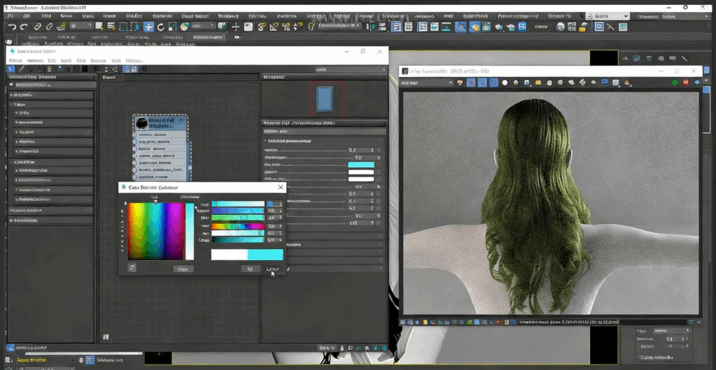Click the Modify tab icon in command panel

(637, 58)
